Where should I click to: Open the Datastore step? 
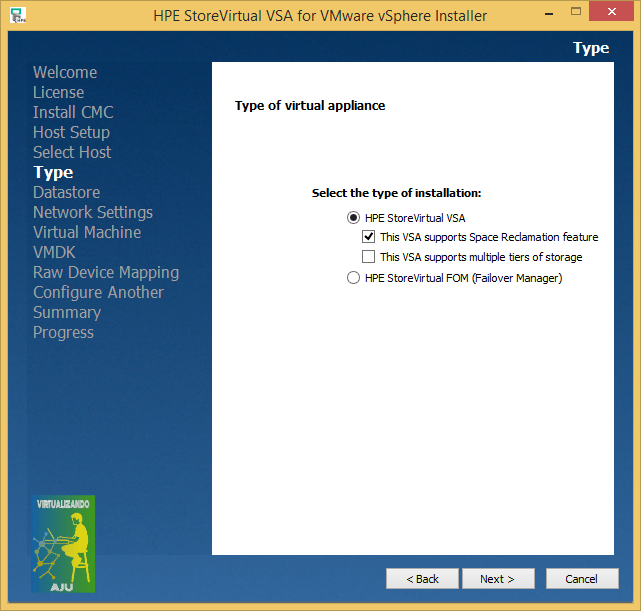66,192
